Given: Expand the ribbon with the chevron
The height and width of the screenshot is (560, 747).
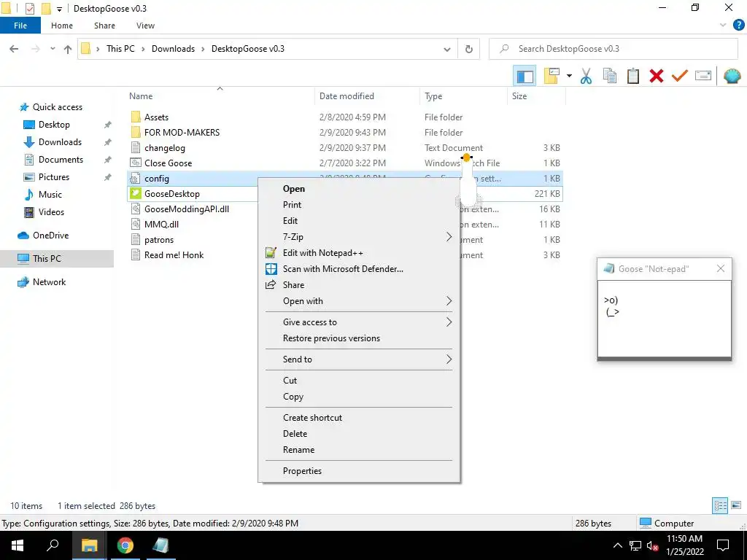Looking at the screenshot, I should (x=723, y=26).
